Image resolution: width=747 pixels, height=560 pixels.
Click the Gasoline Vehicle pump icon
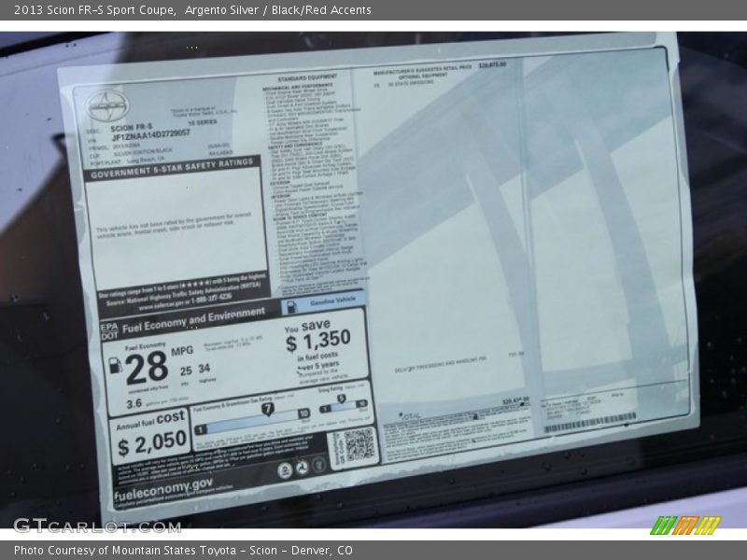click(x=290, y=304)
